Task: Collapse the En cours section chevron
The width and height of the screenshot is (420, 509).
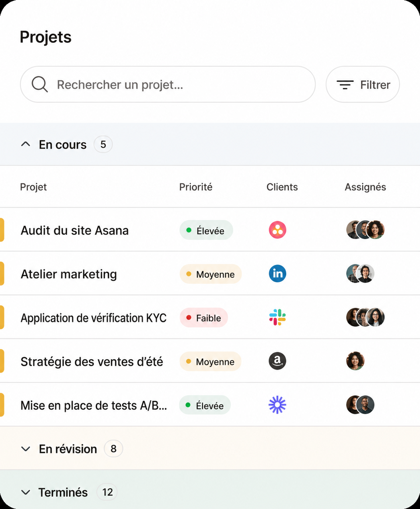Action: (x=25, y=144)
